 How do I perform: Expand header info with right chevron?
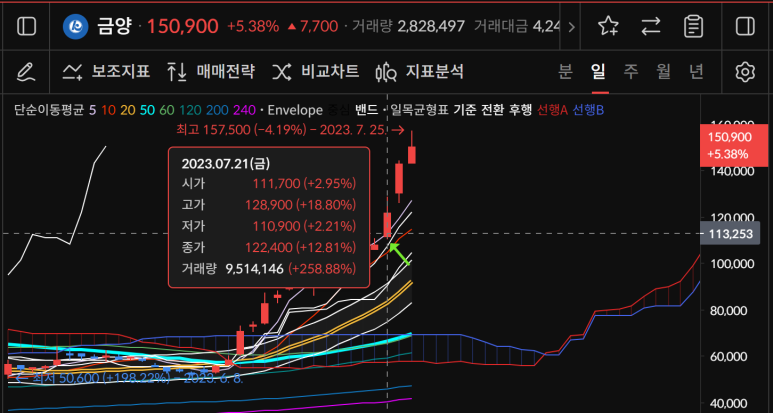[x=571, y=27]
